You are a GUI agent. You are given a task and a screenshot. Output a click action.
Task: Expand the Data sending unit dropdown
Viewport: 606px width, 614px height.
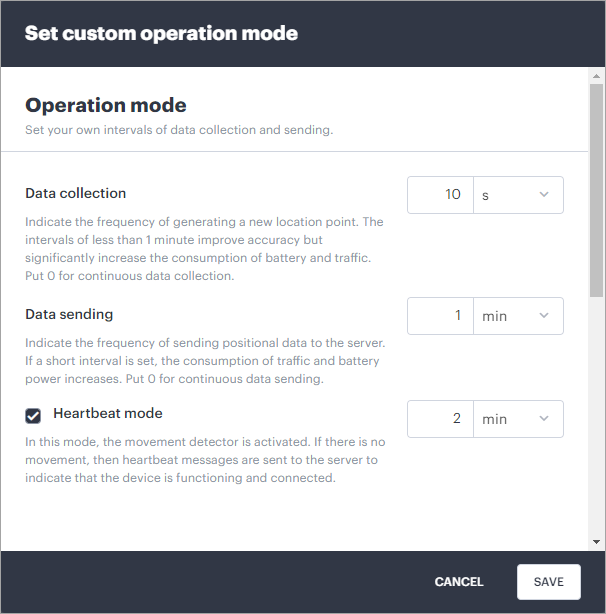(x=517, y=316)
